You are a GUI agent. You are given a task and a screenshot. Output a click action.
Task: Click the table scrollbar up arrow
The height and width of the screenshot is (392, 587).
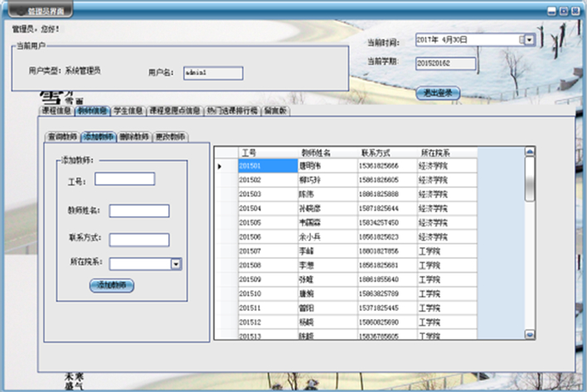pos(530,153)
